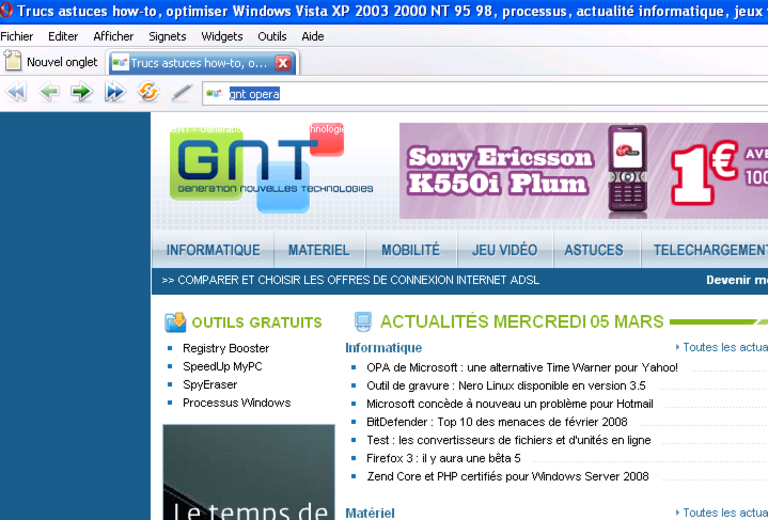Open the MOBILITÉ site section

click(410, 250)
